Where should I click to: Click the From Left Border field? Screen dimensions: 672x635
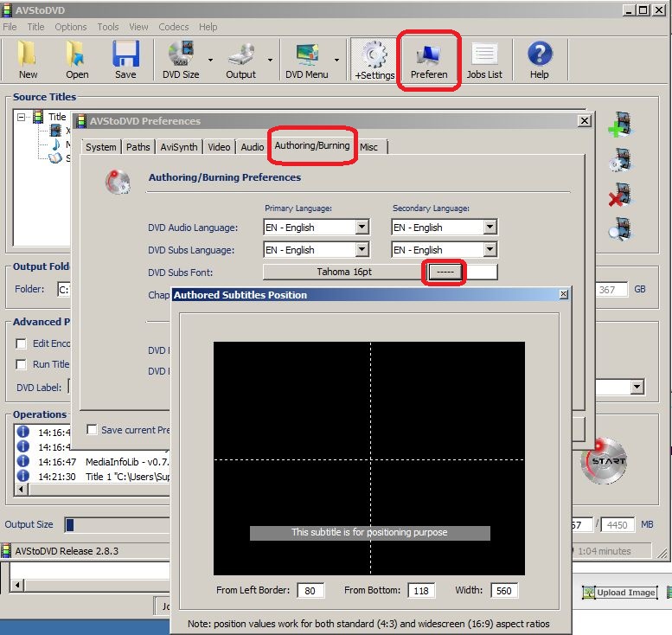(310, 590)
